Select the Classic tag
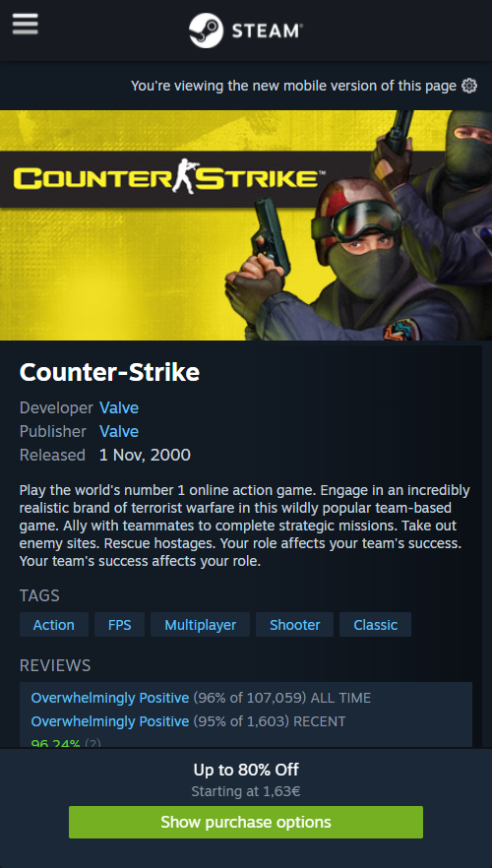Screen dimensions: 492x868 click(x=375, y=624)
